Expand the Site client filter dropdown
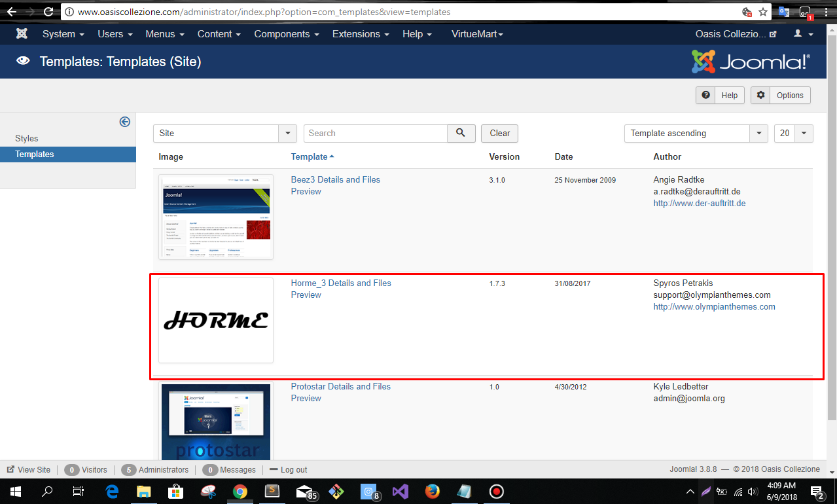The height and width of the screenshot is (504, 837). 225,133
